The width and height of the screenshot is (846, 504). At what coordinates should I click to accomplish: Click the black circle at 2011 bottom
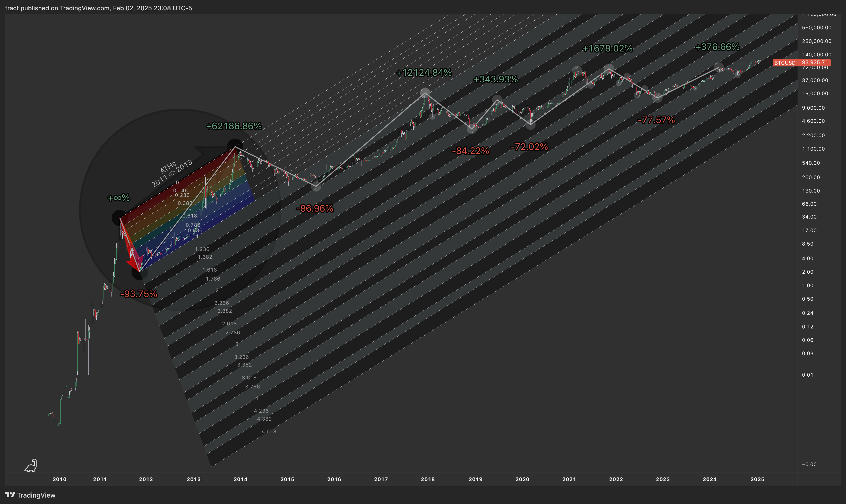pyautogui.click(x=139, y=272)
